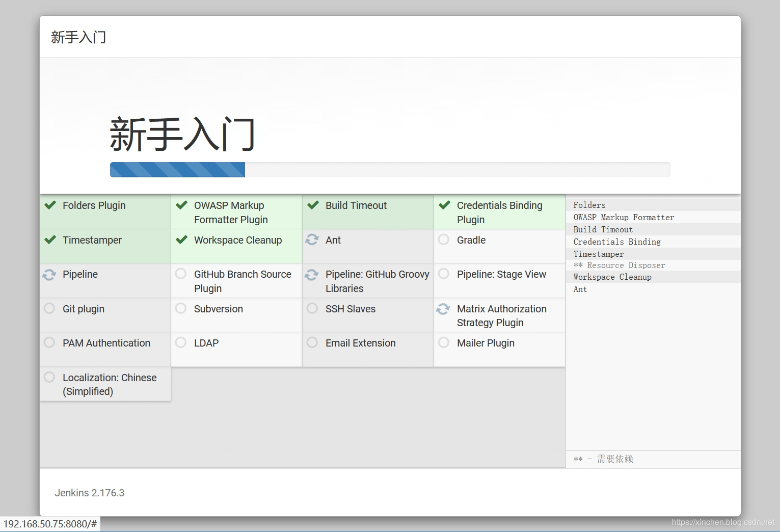780x532 pixels.
Task: Click the Pipeline plugin label
Action: pyautogui.click(x=80, y=274)
